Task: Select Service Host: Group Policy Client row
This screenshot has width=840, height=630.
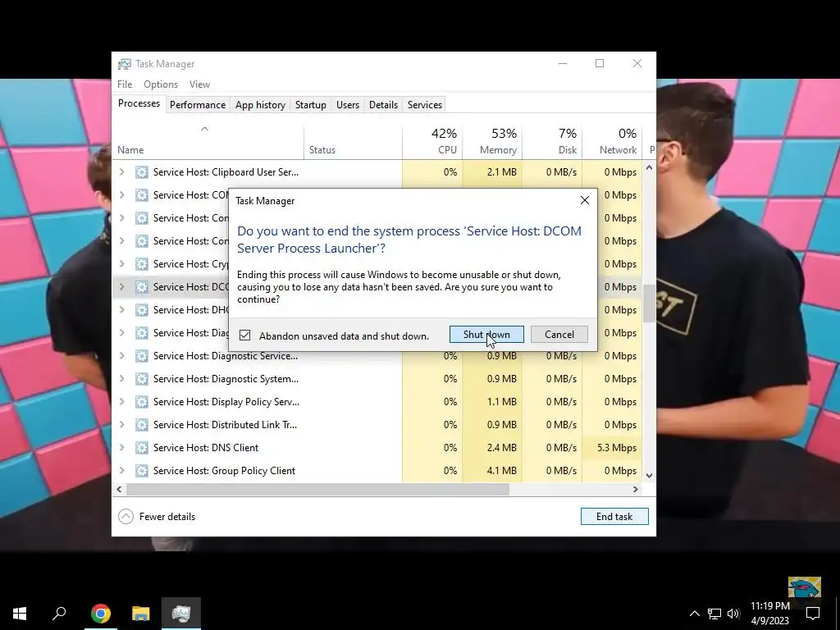Action: (x=377, y=470)
